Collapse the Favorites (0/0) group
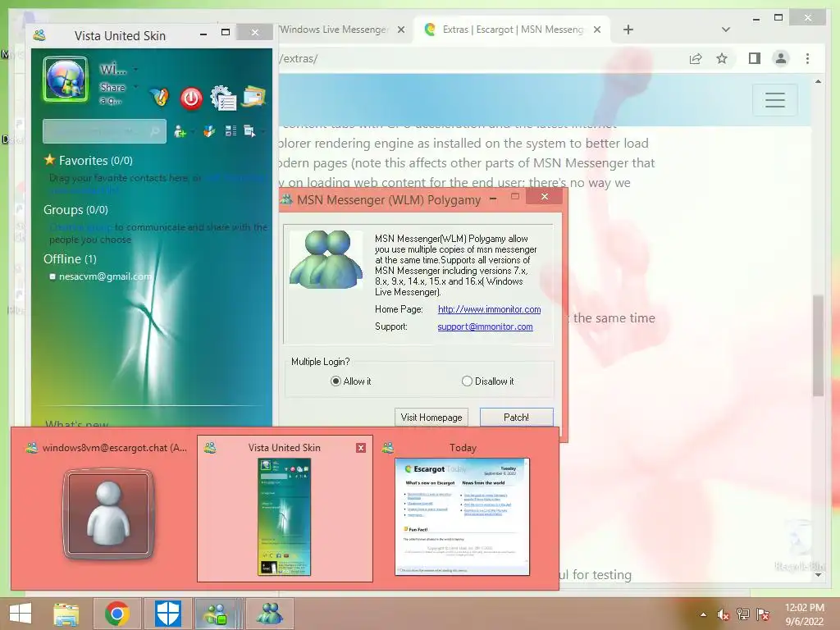Screen dimensions: 840x630 coord(96,160)
